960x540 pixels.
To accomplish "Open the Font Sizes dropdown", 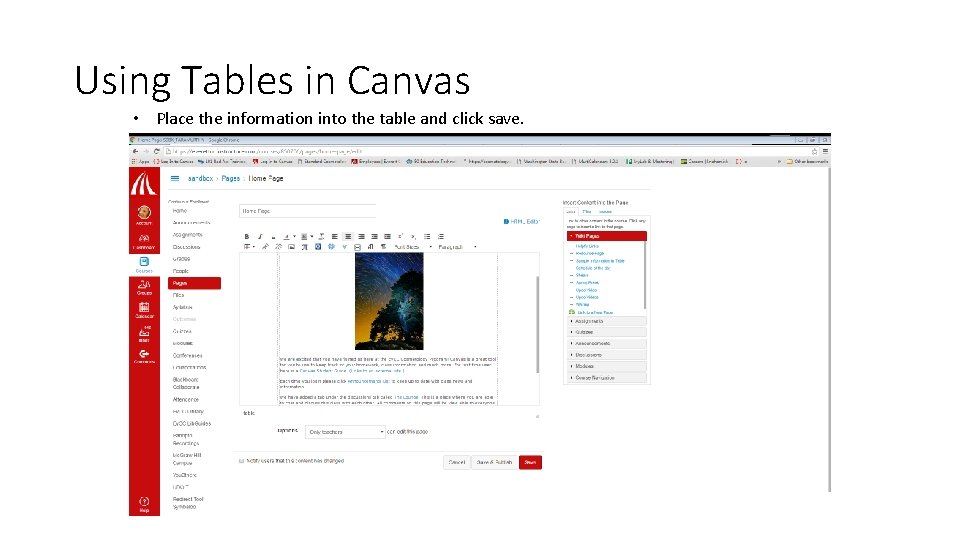I will pyautogui.click(x=413, y=247).
